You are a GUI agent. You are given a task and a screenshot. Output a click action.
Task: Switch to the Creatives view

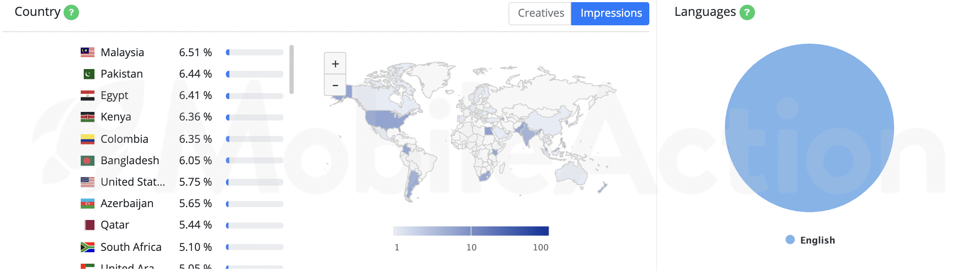[x=540, y=13]
